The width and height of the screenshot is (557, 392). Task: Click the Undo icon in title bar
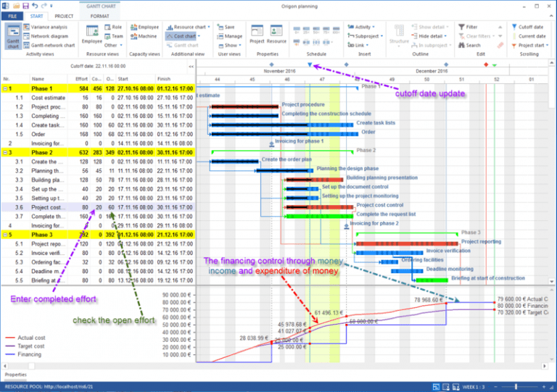(35, 6)
